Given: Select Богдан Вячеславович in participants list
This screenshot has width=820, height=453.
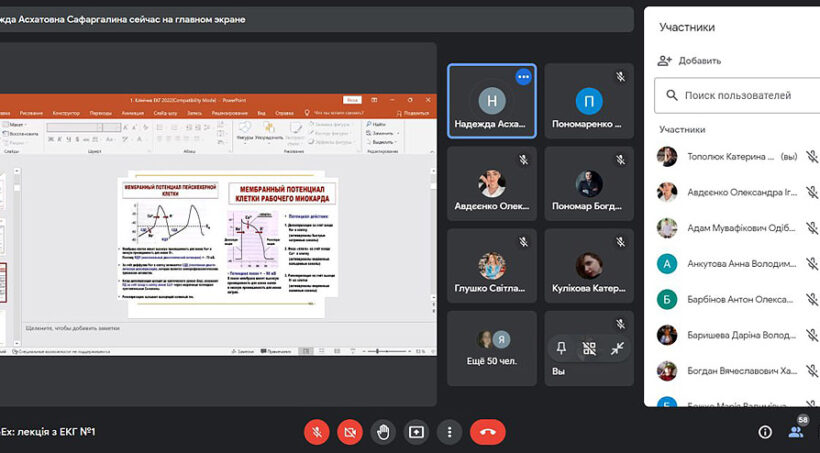Looking at the screenshot, I should [737, 371].
